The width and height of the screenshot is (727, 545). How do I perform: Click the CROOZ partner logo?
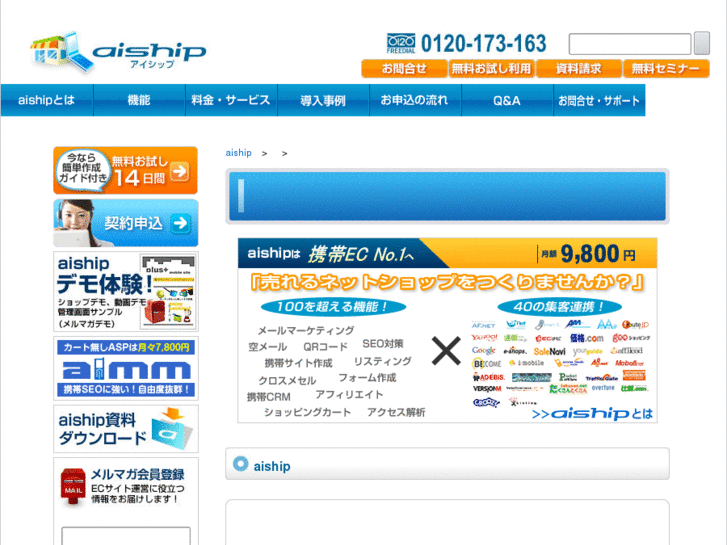486,403
